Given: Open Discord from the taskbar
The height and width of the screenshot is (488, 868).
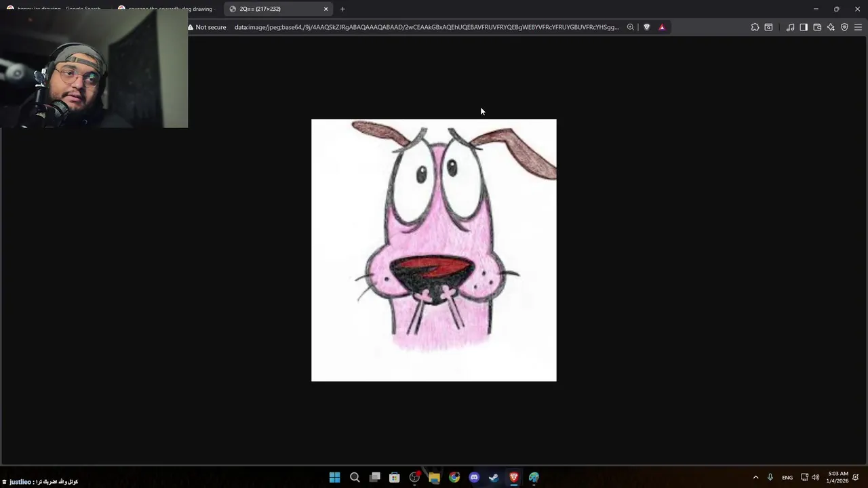Looking at the screenshot, I should point(474,477).
